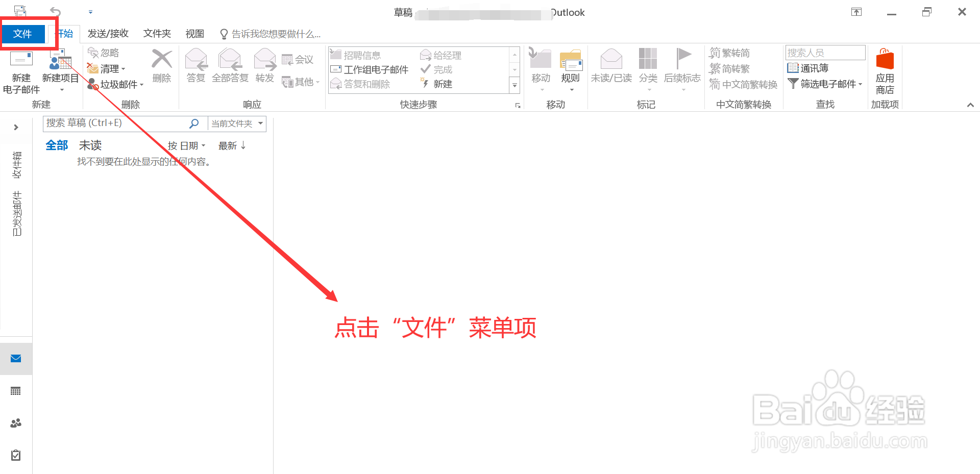Open the 文件 (File) menu tab
980x474 pixels.
[x=22, y=34]
